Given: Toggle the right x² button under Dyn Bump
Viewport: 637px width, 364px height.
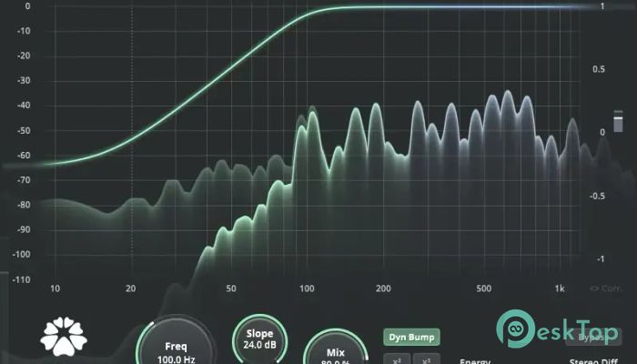Looking at the screenshot, I should point(426,359).
